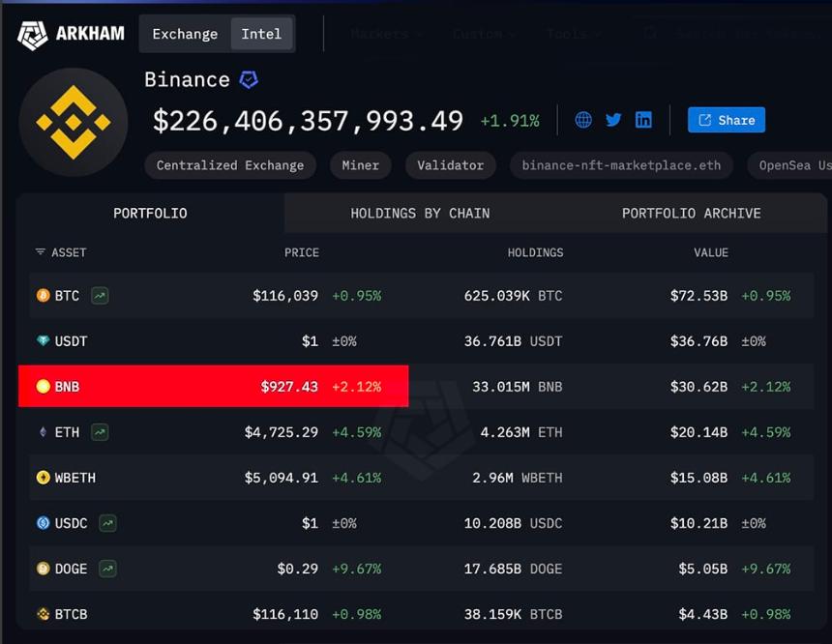
Task: Select the Centralized Exchange tag
Action: 230,165
